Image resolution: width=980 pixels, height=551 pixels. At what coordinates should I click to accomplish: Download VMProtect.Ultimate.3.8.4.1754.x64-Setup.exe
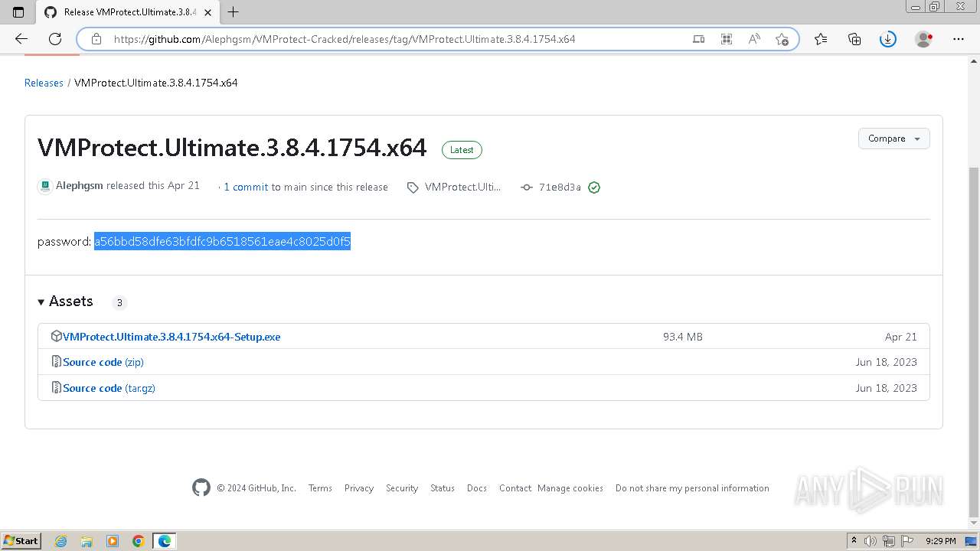[x=171, y=337]
